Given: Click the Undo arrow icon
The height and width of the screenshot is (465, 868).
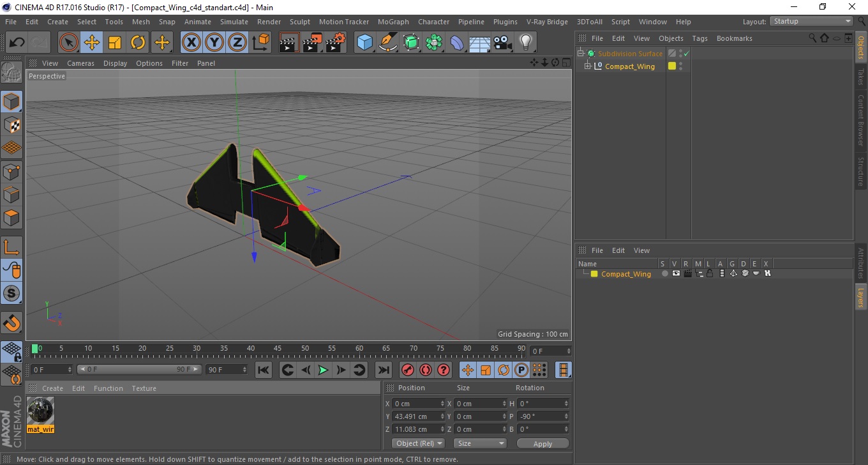Looking at the screenshot, I should coord(17,43).
